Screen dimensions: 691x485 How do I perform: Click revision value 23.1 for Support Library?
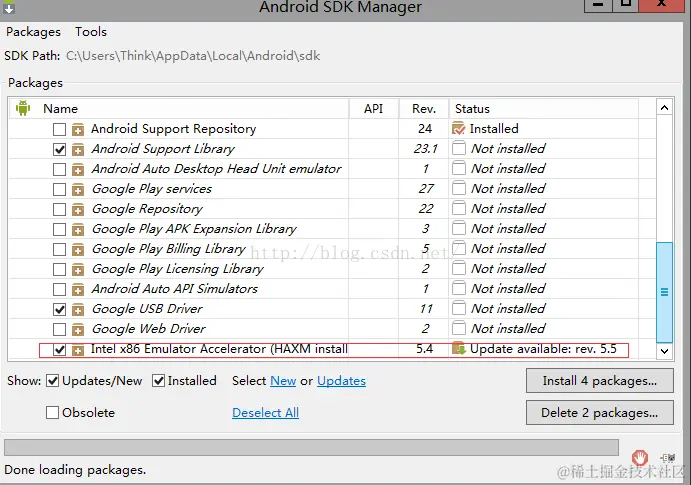pos(425,149)
